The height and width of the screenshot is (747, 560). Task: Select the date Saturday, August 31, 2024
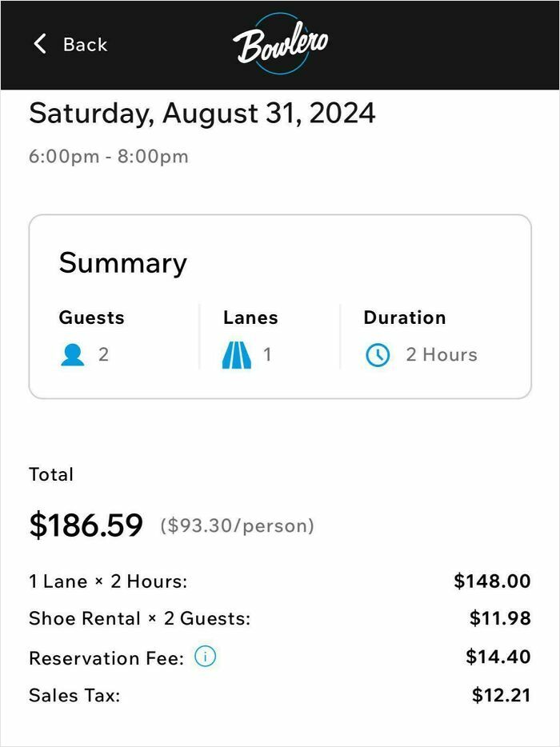202,114
